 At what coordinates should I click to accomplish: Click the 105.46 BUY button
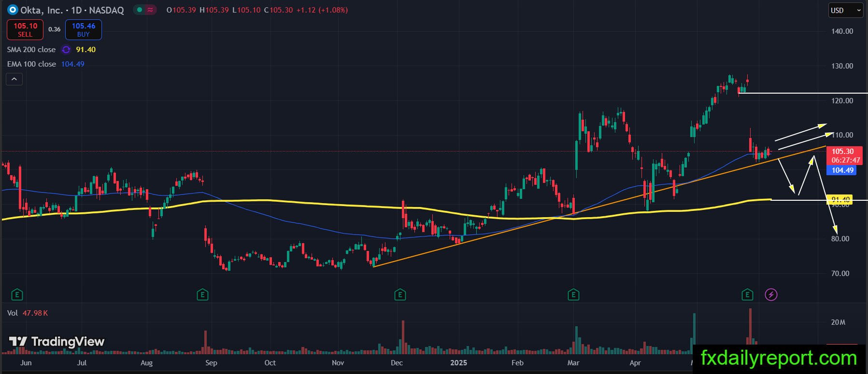tap(84, 29)
